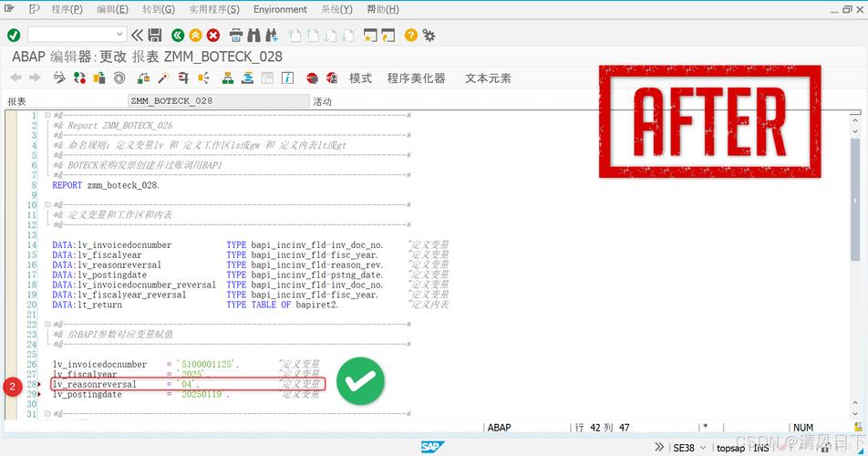This screenshot has width=868, height=456.
Task: Click the 程序美化器 button
Action: (416, 78)
